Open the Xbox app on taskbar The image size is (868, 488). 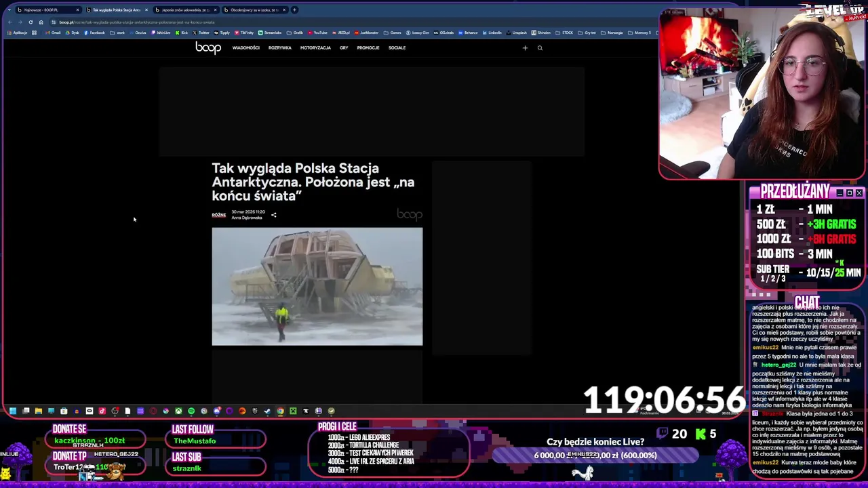coord(178,411)
